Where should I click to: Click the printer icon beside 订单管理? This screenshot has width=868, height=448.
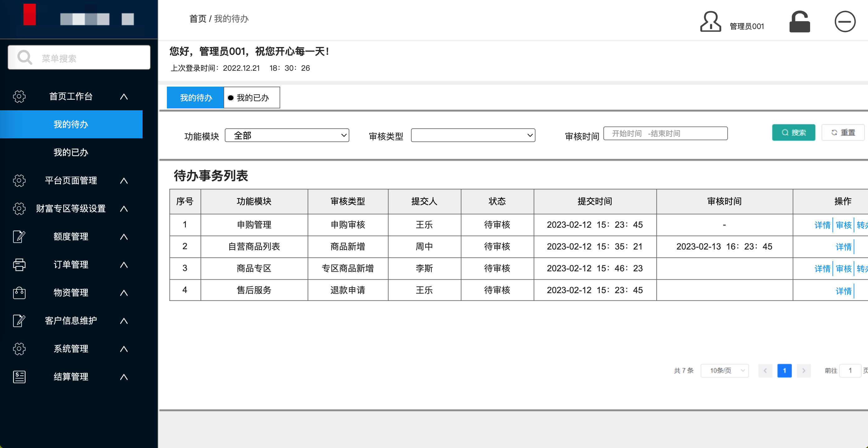[19, 265]
